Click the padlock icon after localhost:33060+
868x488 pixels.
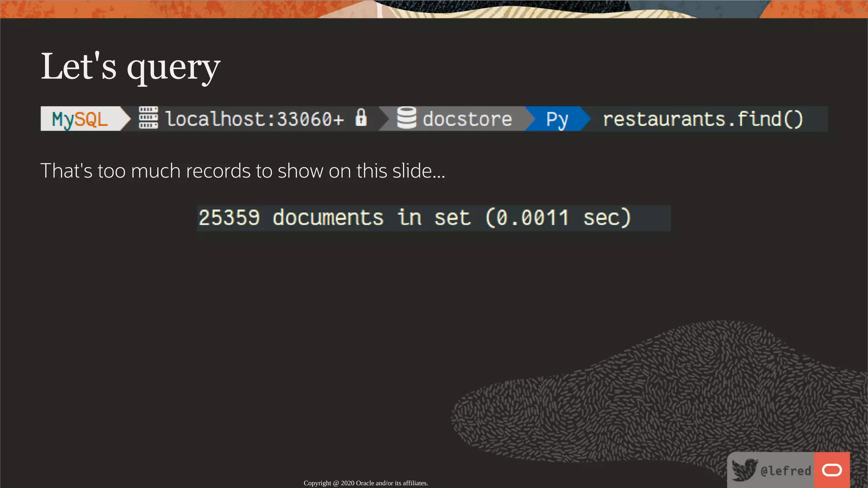tap(361, 118)
